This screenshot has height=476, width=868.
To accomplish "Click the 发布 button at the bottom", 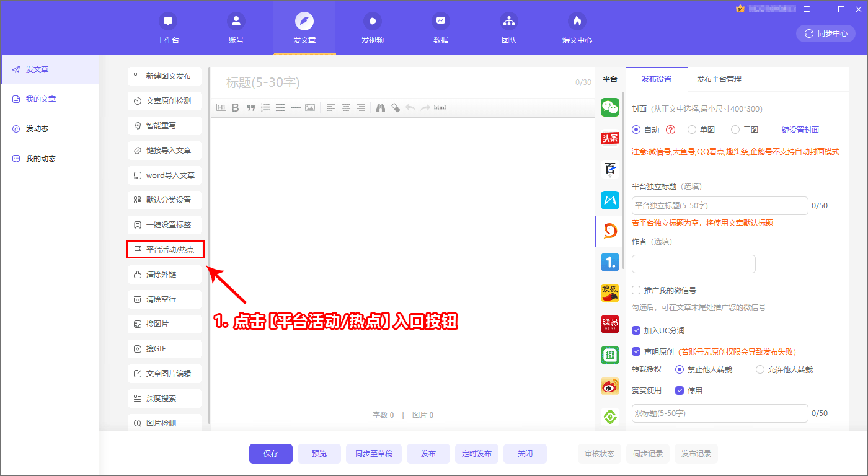I will click(428, 453).
